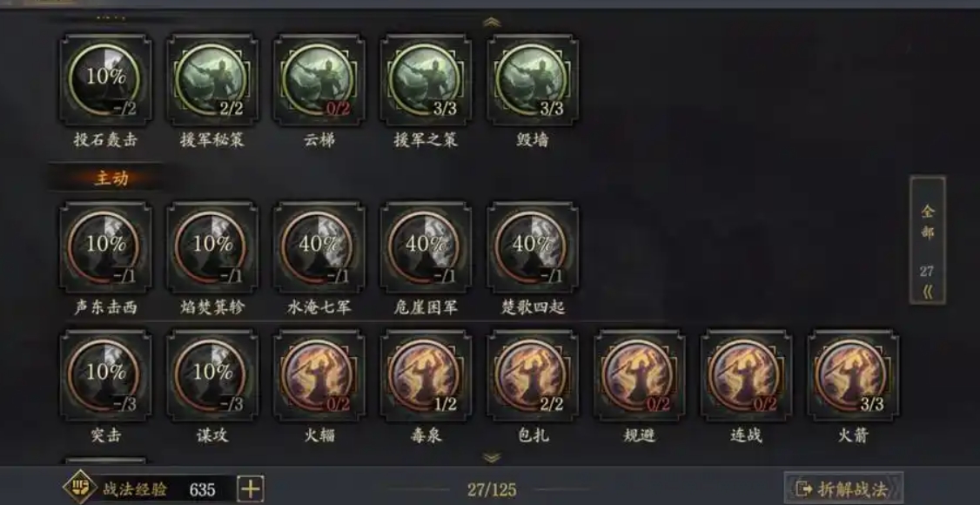Add 战法经验 with the plus button

(x=251, y=488)
